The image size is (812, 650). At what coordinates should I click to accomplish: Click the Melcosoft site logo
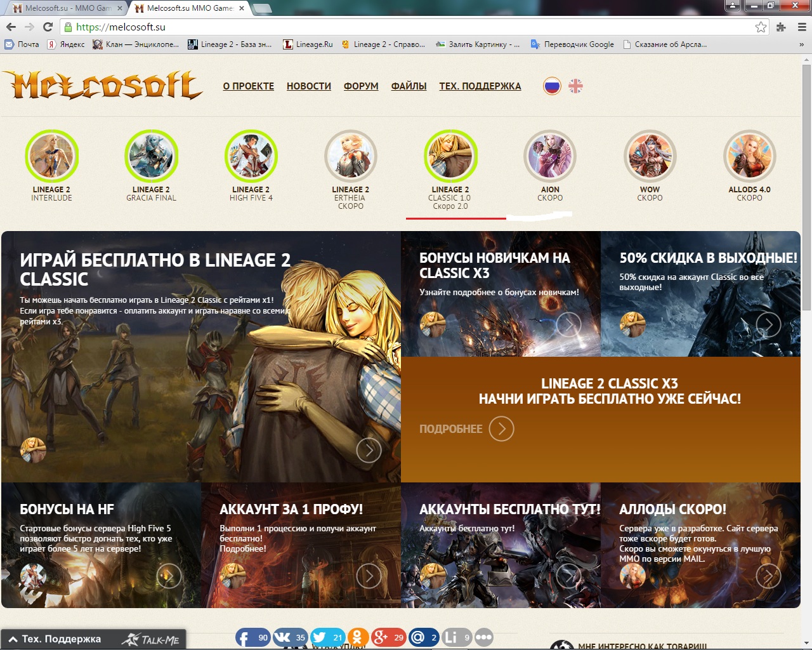103,85
